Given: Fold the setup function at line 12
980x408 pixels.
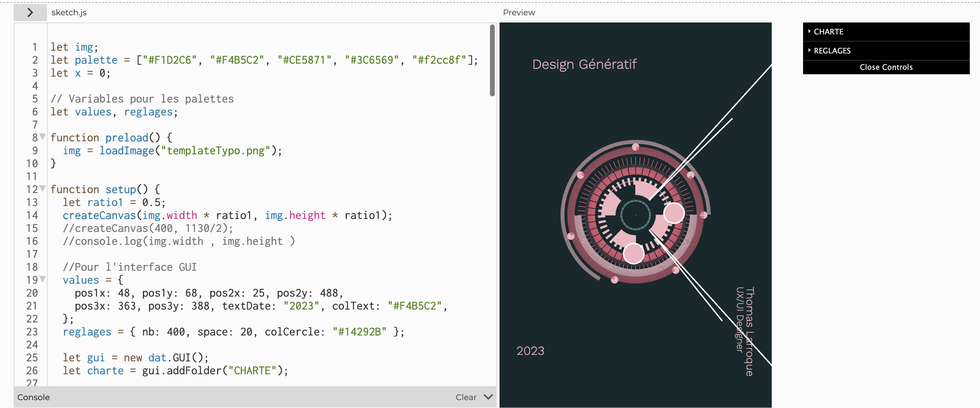Looking at the screenshot, I should [43, 188].
